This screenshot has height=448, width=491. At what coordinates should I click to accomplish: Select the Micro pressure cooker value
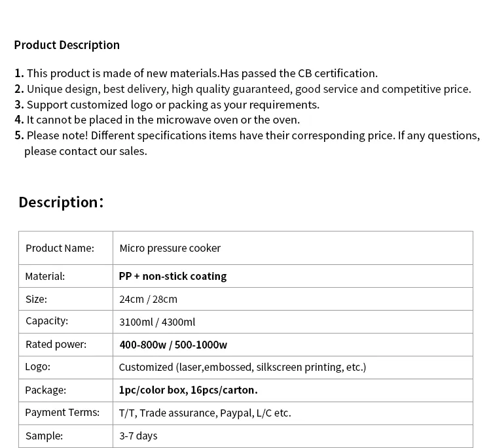click(170, 248)
